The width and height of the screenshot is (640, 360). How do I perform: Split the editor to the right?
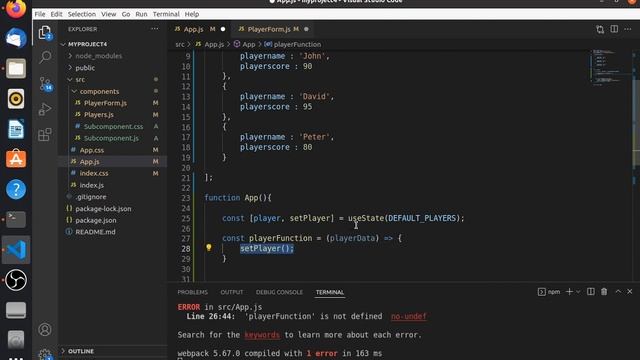[x=614, y=29]
